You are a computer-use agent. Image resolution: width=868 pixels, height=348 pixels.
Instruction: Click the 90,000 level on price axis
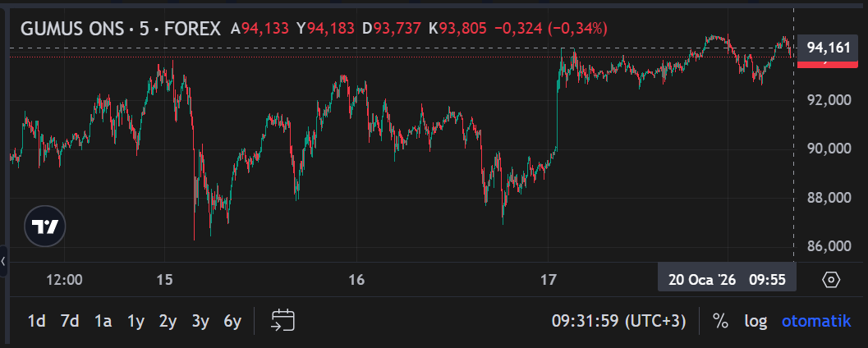[829, 149]
